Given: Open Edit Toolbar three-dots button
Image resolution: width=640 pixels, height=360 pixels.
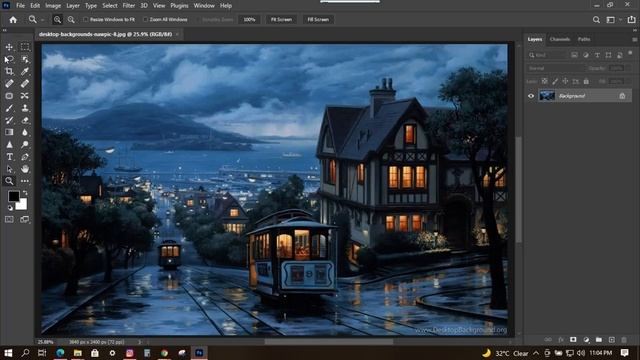Looking at the screenshot, I should click(x=25, y=181).
